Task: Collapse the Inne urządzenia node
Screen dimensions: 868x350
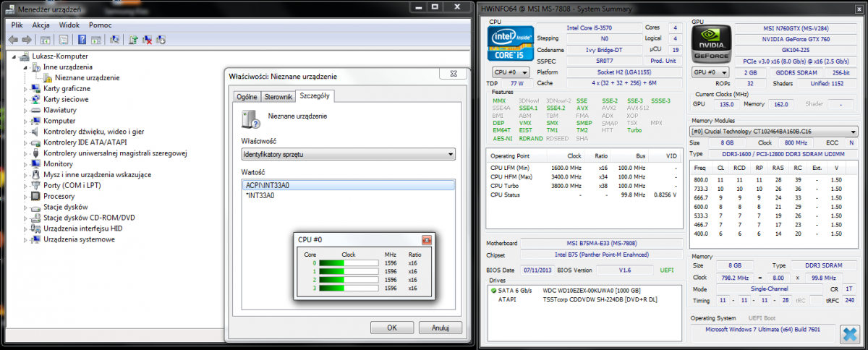Action: [26, 67]
